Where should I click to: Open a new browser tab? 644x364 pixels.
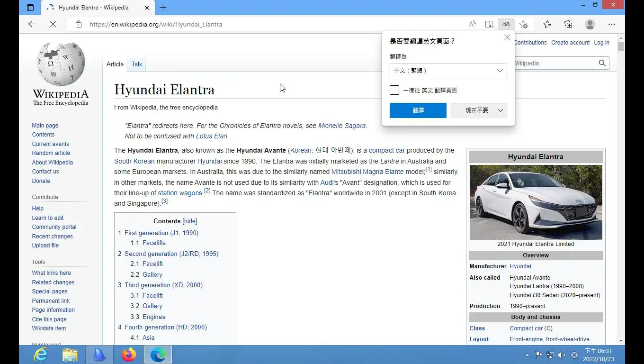(x=163, y=8)
